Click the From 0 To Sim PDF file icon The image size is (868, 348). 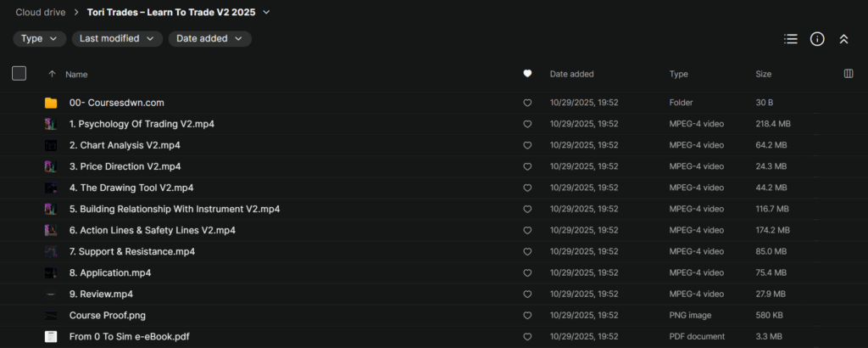[51, 337]
